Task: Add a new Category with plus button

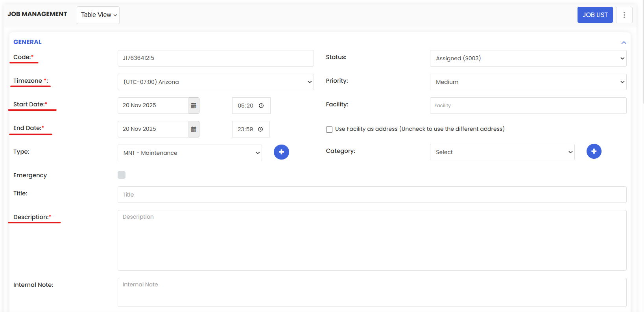Action: [x=594, y=151]
